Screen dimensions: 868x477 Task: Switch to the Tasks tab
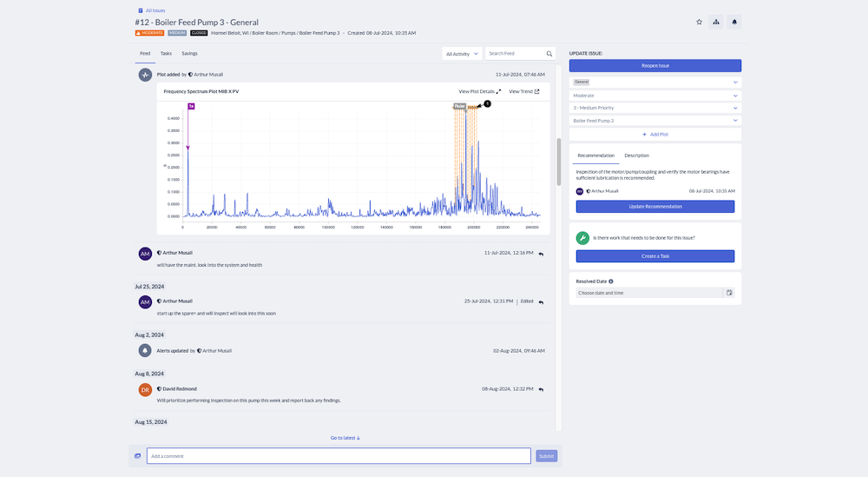166,54
